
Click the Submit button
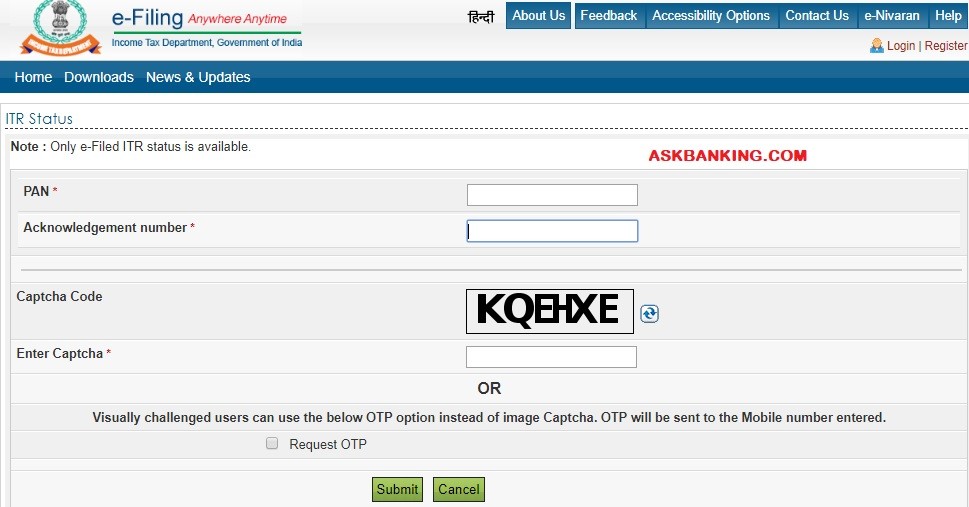pos(397,489)
